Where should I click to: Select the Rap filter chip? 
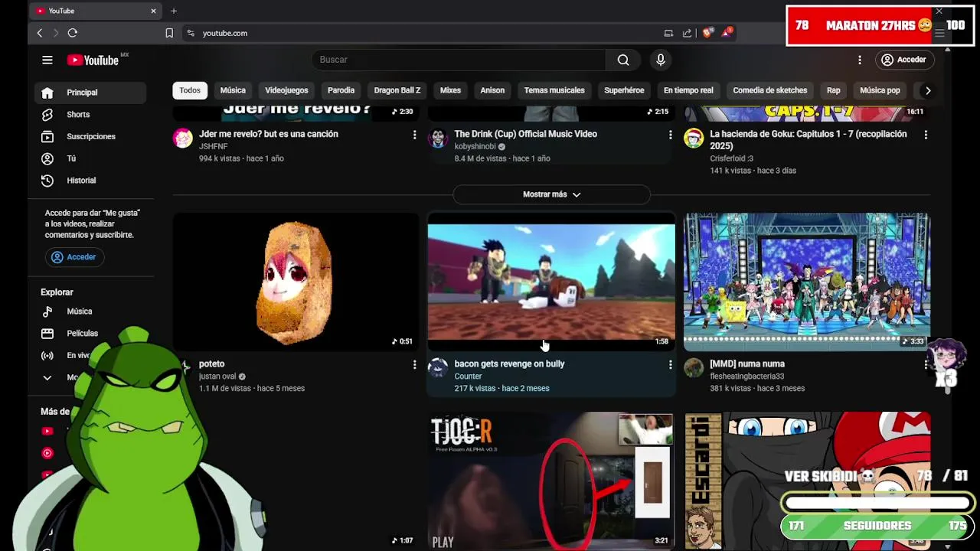(834, 90)
